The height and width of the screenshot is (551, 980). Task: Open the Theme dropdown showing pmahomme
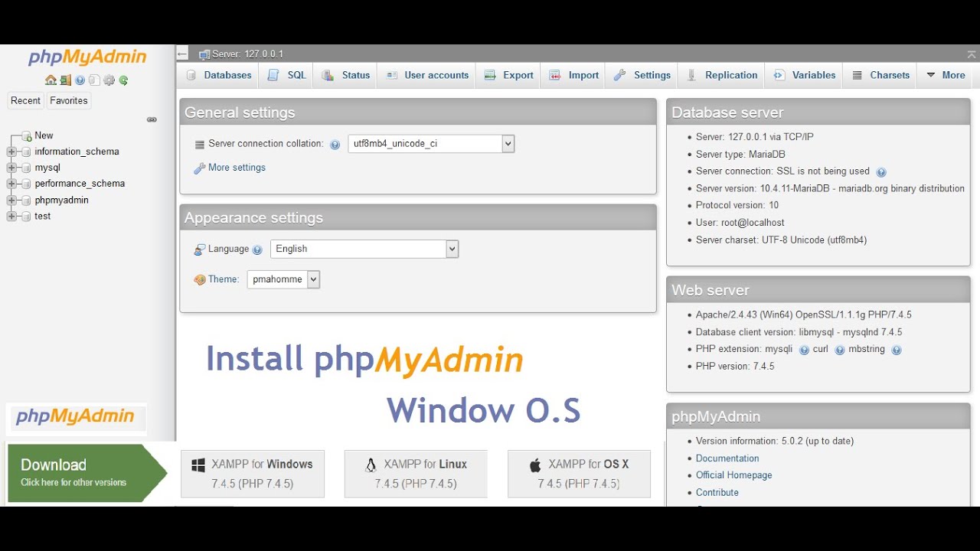click(283, 279)
